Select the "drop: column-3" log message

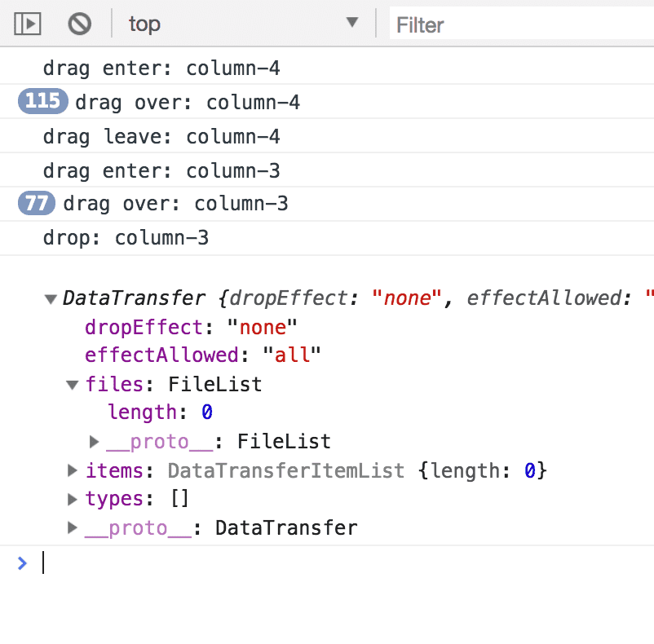click(126, 238)
